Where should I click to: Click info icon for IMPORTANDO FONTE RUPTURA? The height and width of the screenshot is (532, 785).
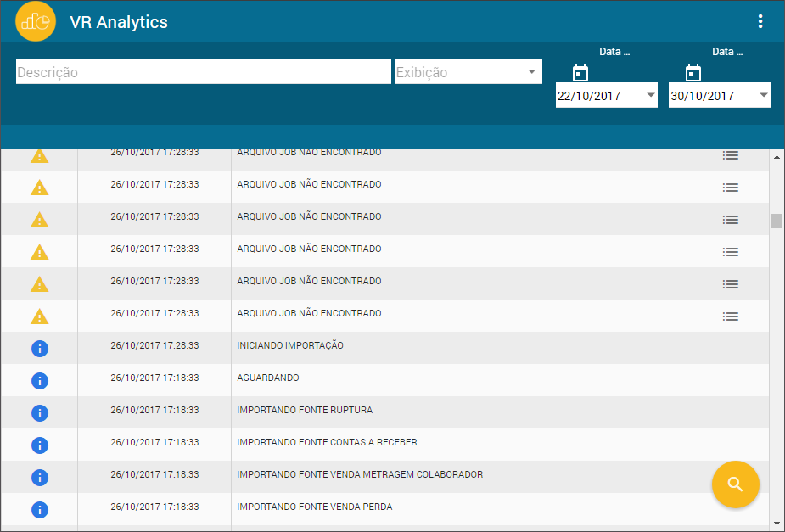point(40,413)
